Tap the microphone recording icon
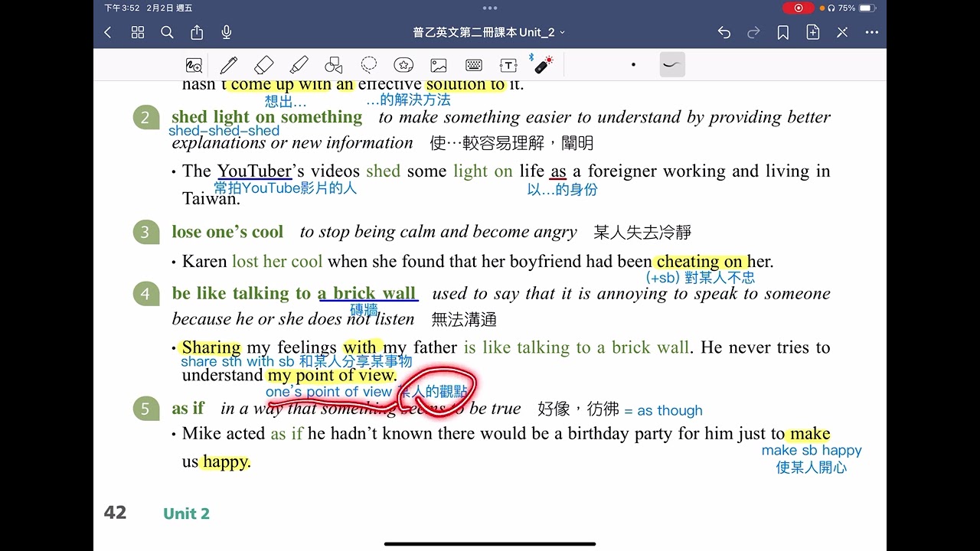980x551 pixels. point(227,32)
